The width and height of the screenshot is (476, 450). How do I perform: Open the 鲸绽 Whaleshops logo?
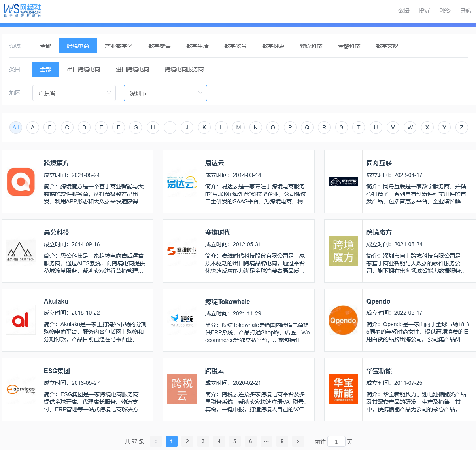tap(182, 320)
